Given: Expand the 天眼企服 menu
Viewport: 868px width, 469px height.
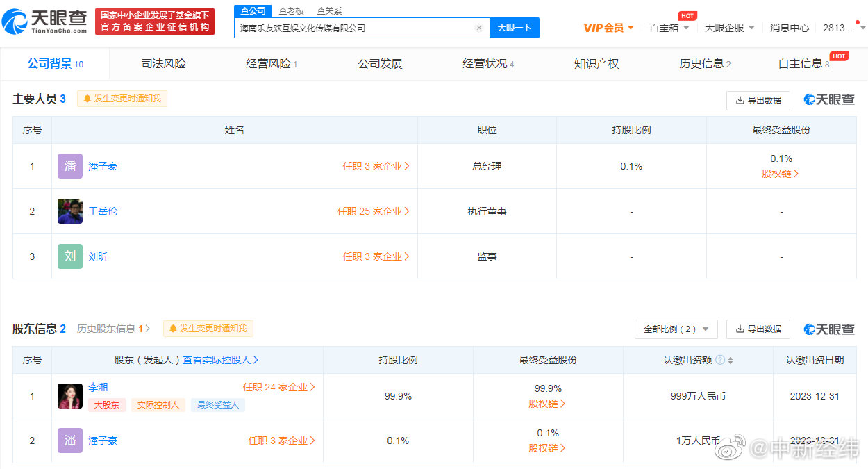Looking at the screenshot, I should [730, 28].
